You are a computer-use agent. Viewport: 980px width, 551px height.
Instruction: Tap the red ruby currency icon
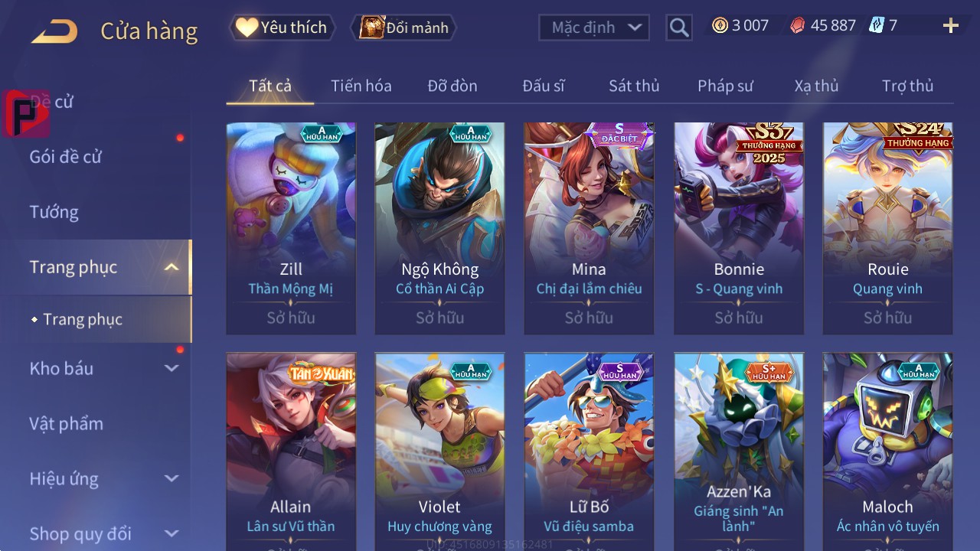click(797, 26)
